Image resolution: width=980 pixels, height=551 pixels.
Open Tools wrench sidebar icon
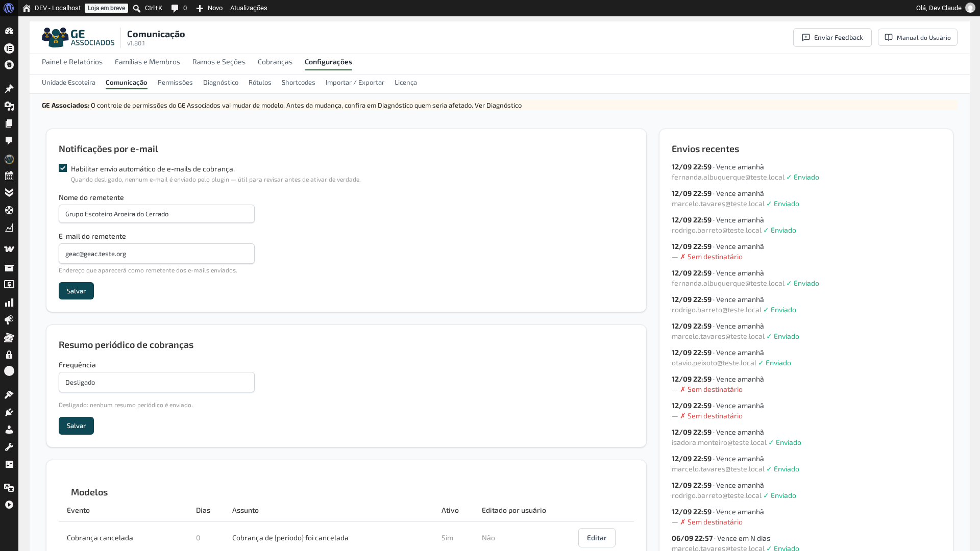pos(9,447)
